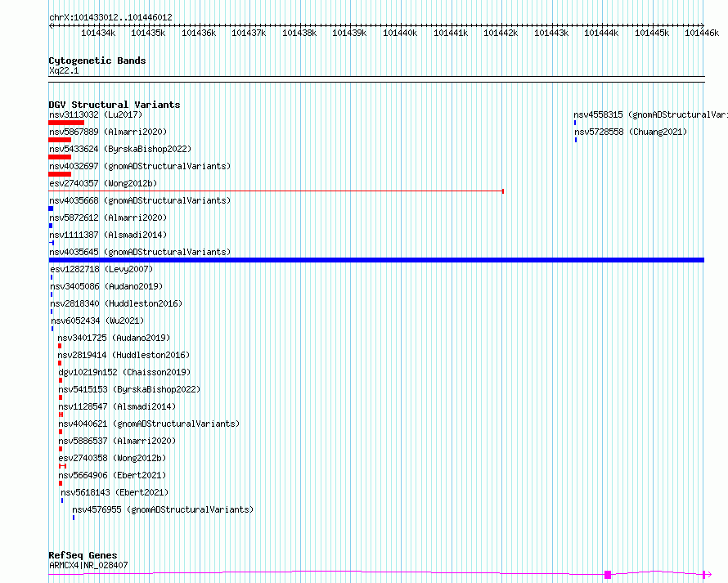This screenshot has width=728, height=583.
Task: Select esv1282718 (Levy2007) label
Action: tap(101, 269)
